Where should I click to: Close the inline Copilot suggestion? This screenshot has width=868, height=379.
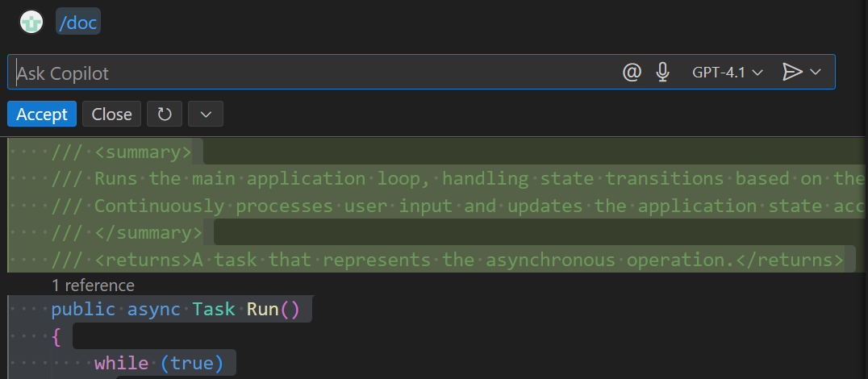(112, 114)
